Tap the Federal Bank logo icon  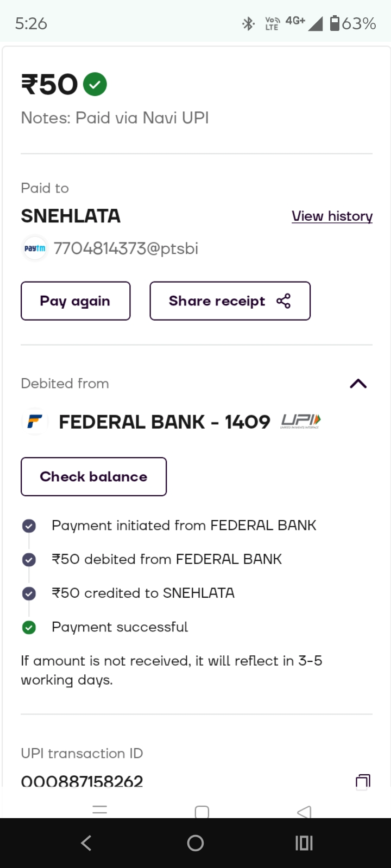(35, 422)
